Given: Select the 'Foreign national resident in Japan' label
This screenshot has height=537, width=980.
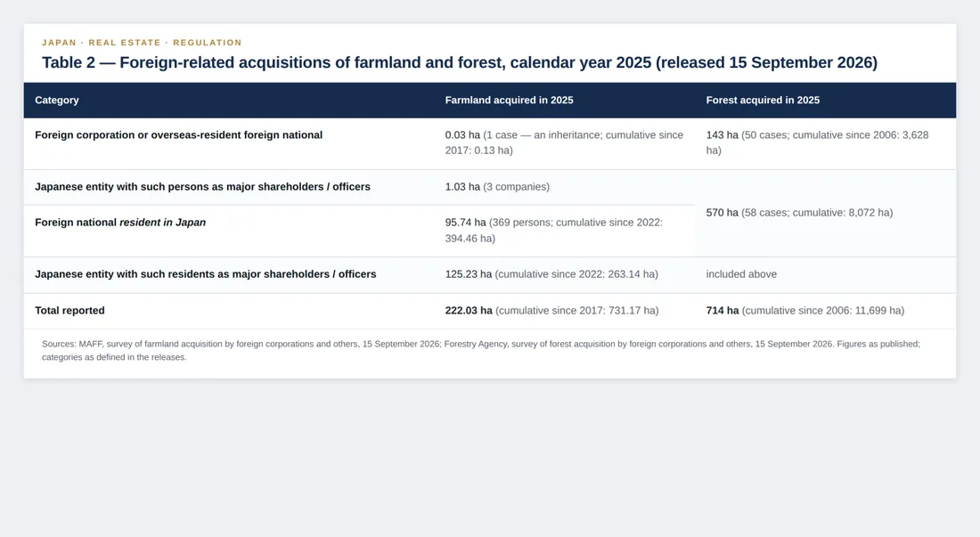Looking at the screenshot, I should tap(120, 223).
